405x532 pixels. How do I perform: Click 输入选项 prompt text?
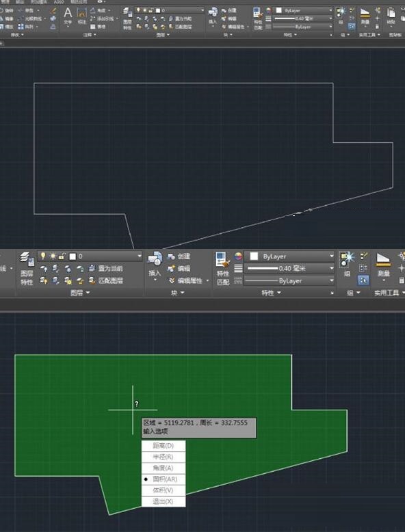click(x=155, y=431)
